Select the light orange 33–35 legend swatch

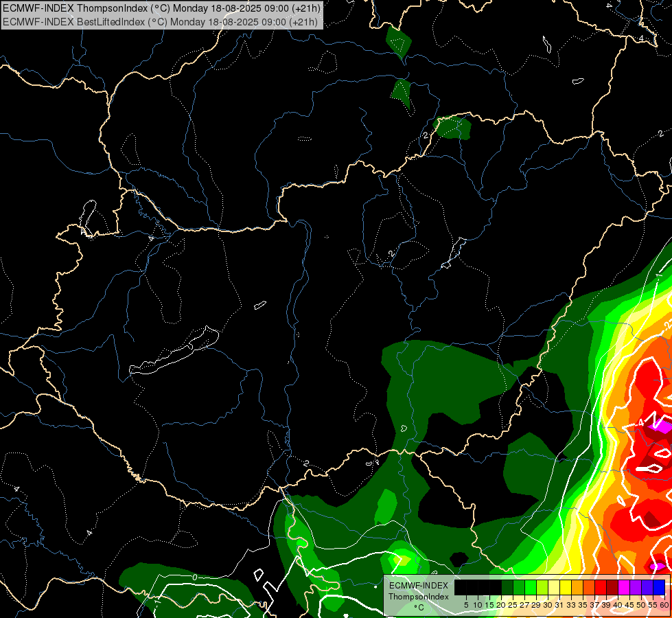(577, 587)
